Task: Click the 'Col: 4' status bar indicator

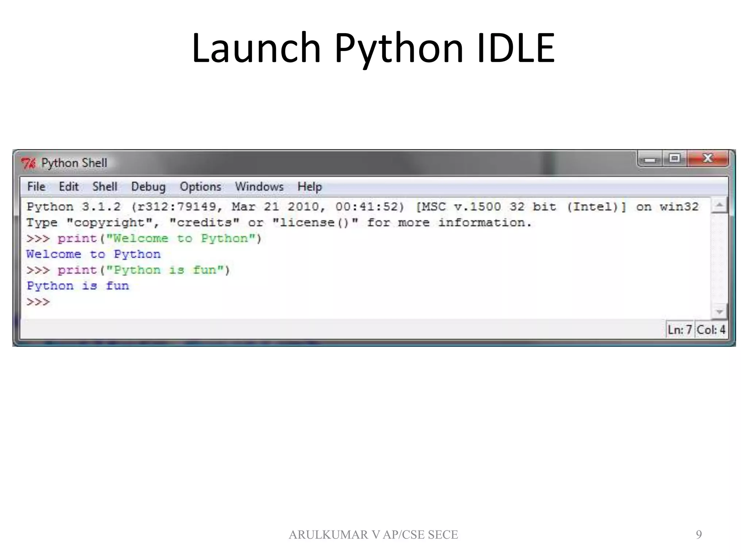Action: point(711,330)
